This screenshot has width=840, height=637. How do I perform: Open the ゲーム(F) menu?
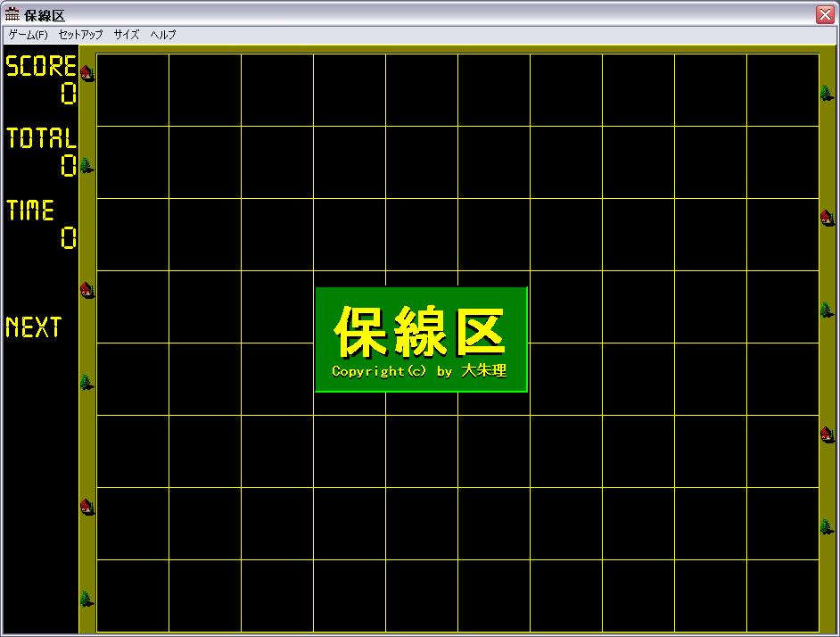pyautogui.click(x=28, y=35)
